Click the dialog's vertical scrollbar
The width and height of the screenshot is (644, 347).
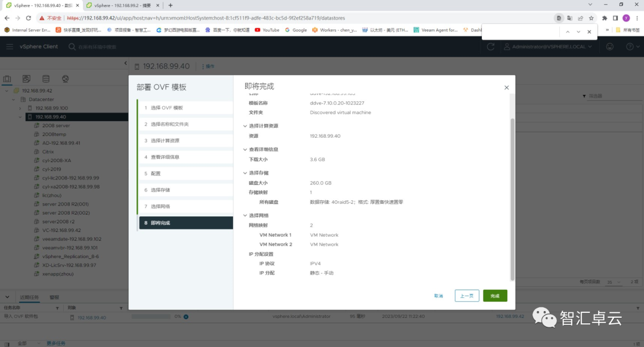[x=512, y=199]
